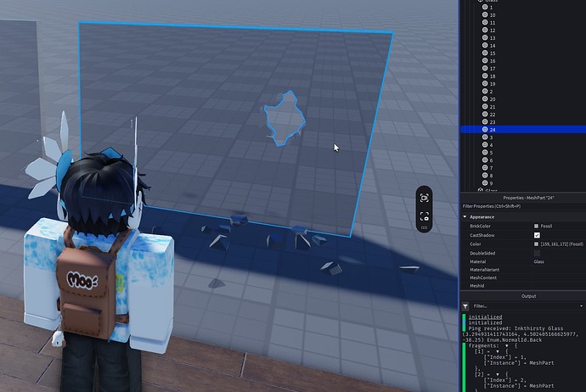Select tree item labeled 9
The width and height of the screenshot is (586, 392).
(491, 183)
